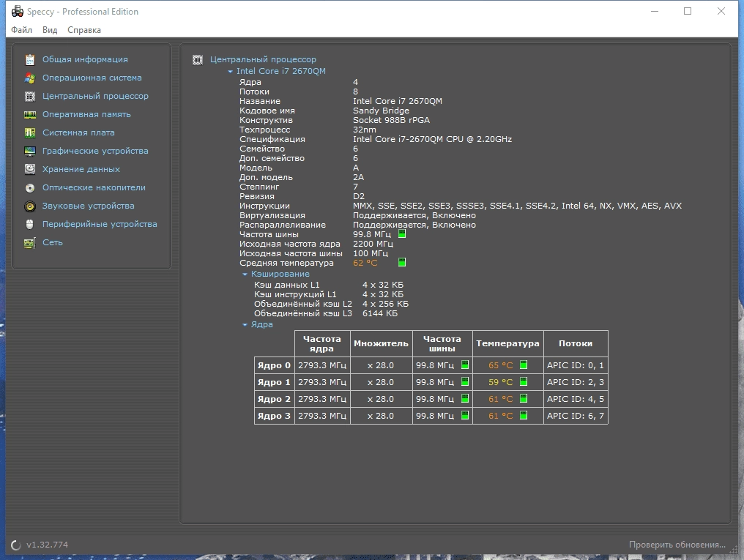Viewport: 744px width, 560px height.
Task: Go to Общая информация section
Action: coord(85,59)
